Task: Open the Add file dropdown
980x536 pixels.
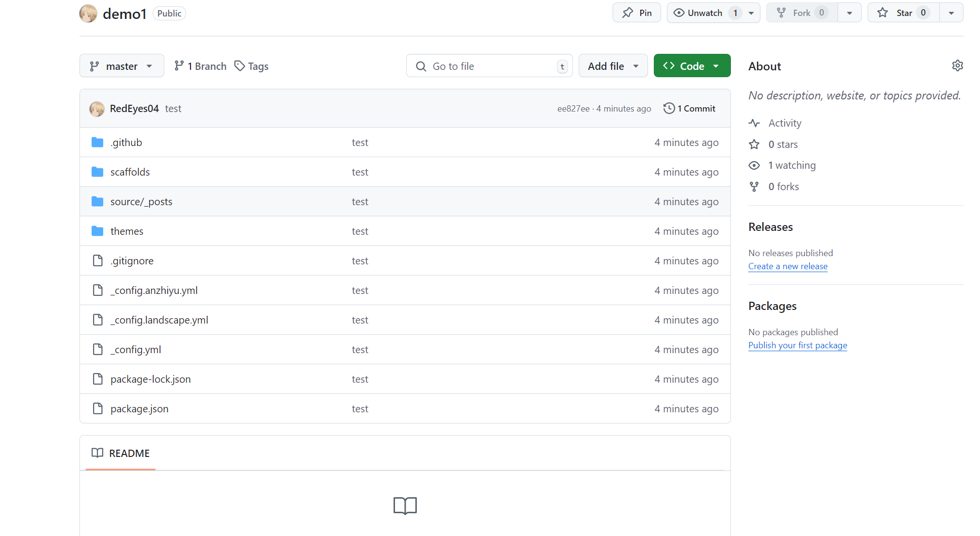Action: 613,66
